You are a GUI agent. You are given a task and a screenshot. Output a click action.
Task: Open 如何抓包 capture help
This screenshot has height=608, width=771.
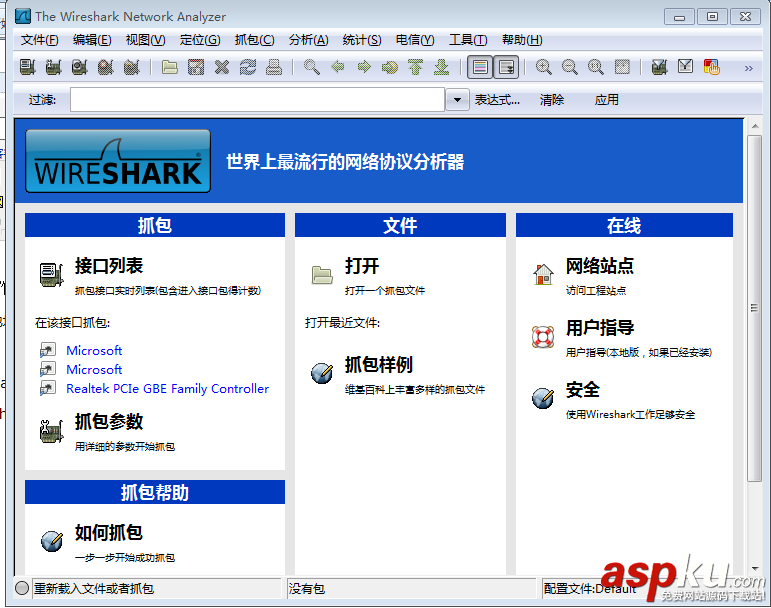click(x=109, y=533)
